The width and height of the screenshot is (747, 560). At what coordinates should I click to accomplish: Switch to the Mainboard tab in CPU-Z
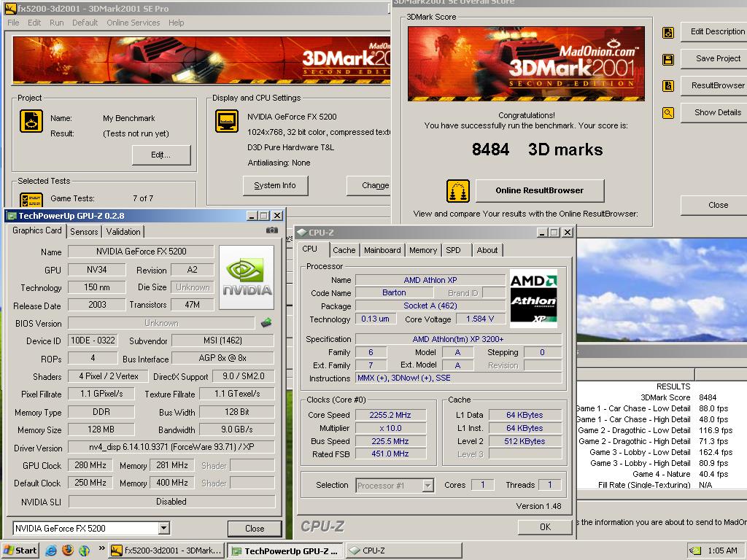click(x=382, y=250)
